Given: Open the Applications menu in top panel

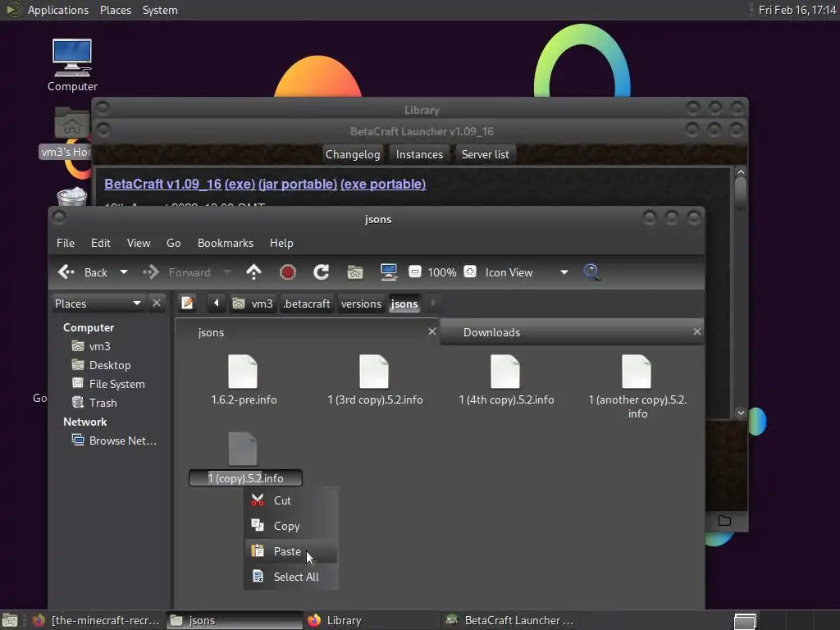Looking at the screenshot, I should tap(58, 10).
